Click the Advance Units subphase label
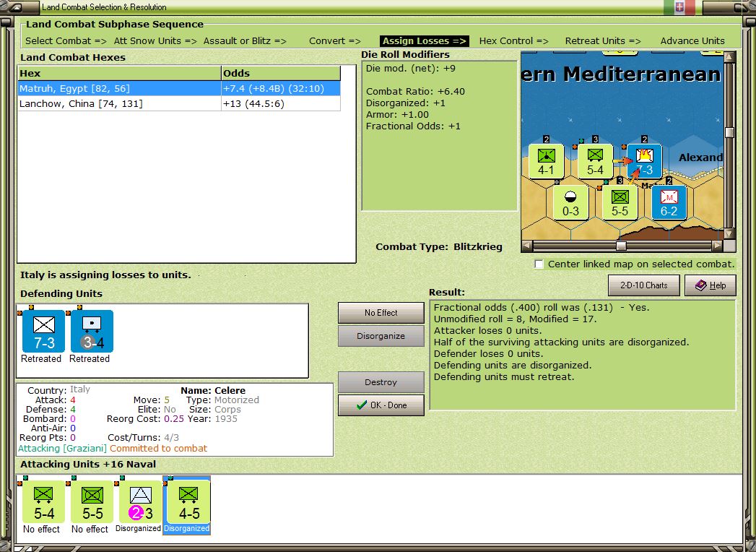The height and width of the screenshot is (552, 756). pos(692,41)
